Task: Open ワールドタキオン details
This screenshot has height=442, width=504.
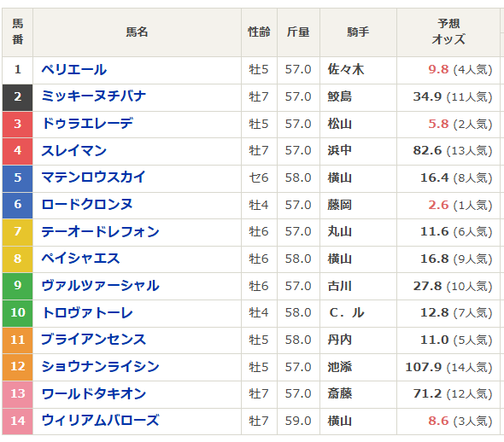Action: (x=93, y=394)
